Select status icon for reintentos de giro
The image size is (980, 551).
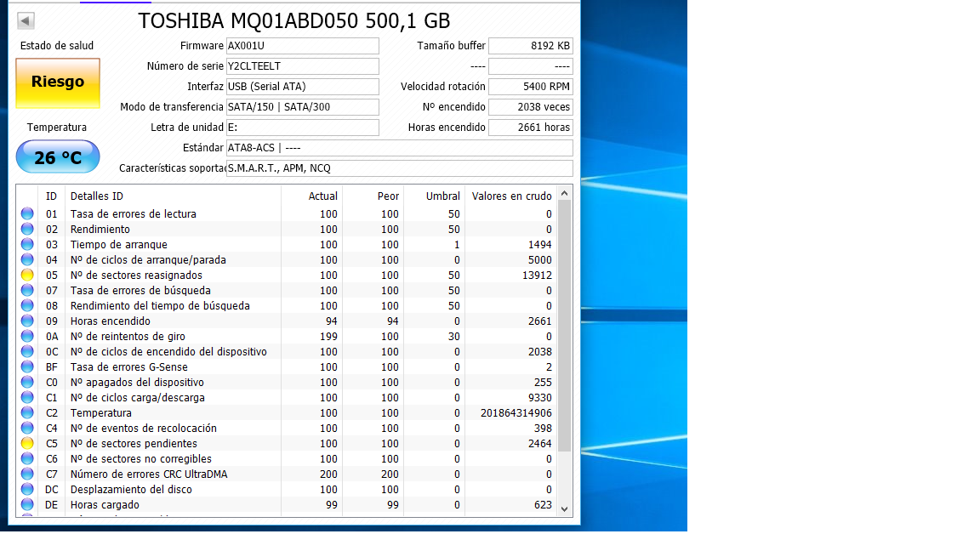coord(27,336)
